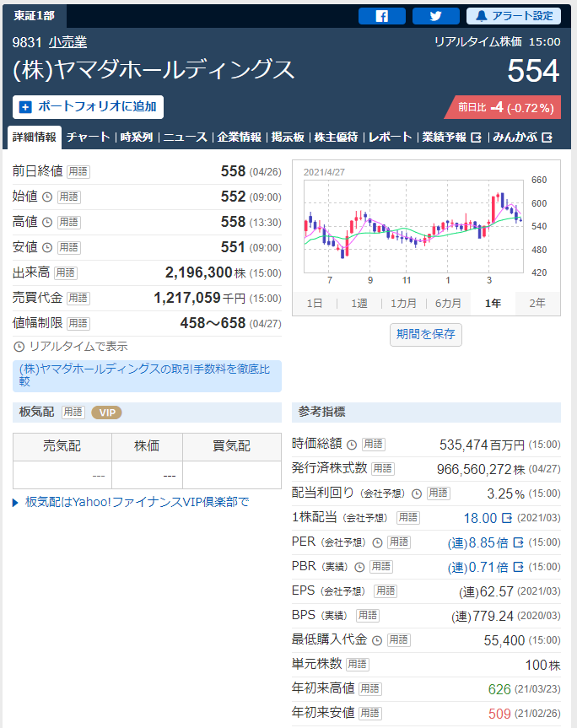Select 2年 chart period
Screen dimensions: 577x728
tap(537, 304)
